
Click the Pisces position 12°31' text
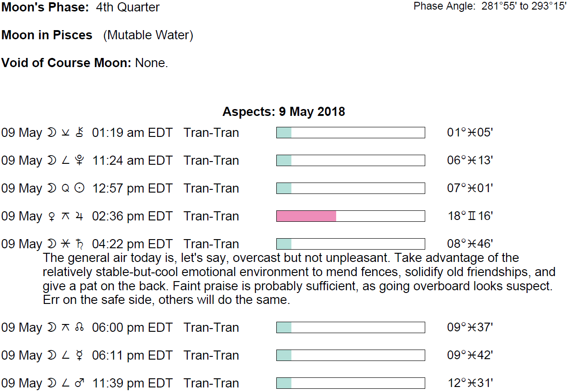point(470,383)
